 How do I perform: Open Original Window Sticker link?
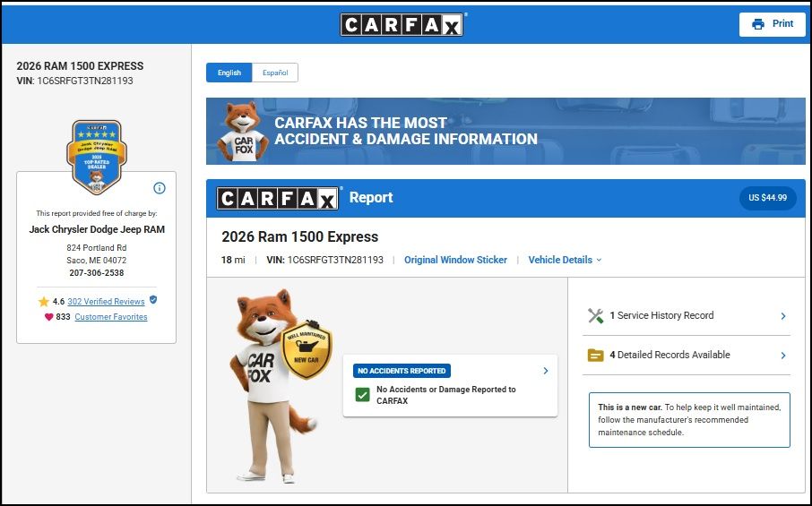click(x=455, y=260)
